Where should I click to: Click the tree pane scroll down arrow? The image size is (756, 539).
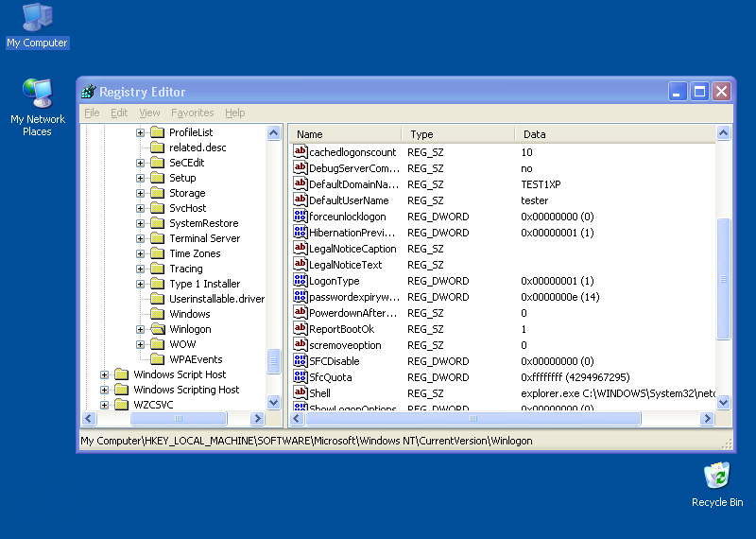pos(273,402)
